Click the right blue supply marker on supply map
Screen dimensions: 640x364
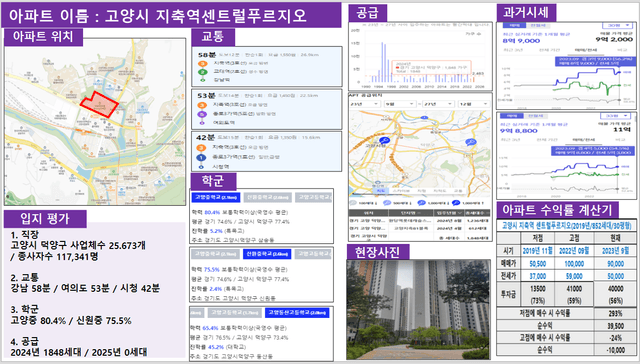[x=471, y=142]
